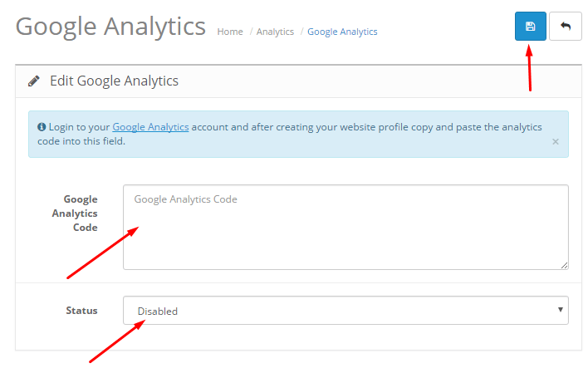
Task: Click the Edit Google Analytics panel heading
Action: [x=114, y=81]
